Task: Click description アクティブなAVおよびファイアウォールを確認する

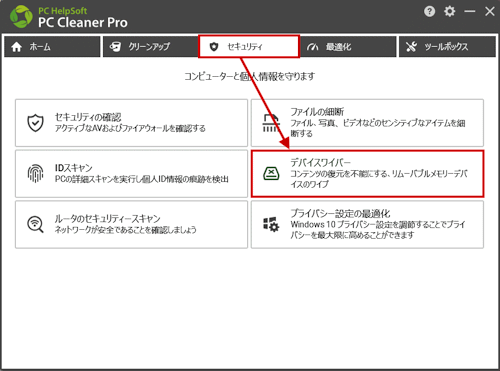Action: (130, 128)
